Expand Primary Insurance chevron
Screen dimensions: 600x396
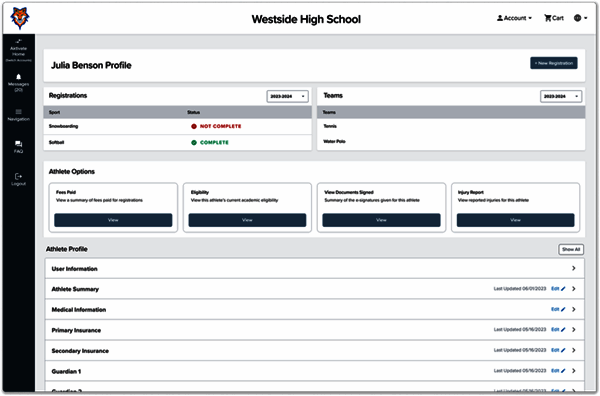tap(574, 329)
